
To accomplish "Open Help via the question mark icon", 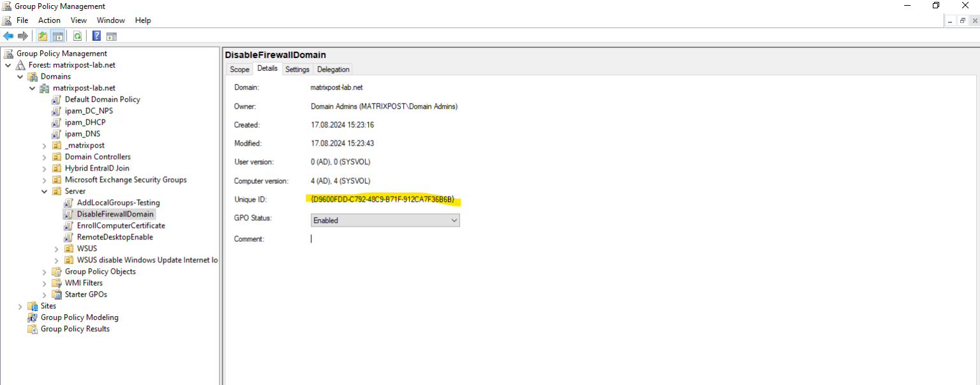I will pos(97,36).
